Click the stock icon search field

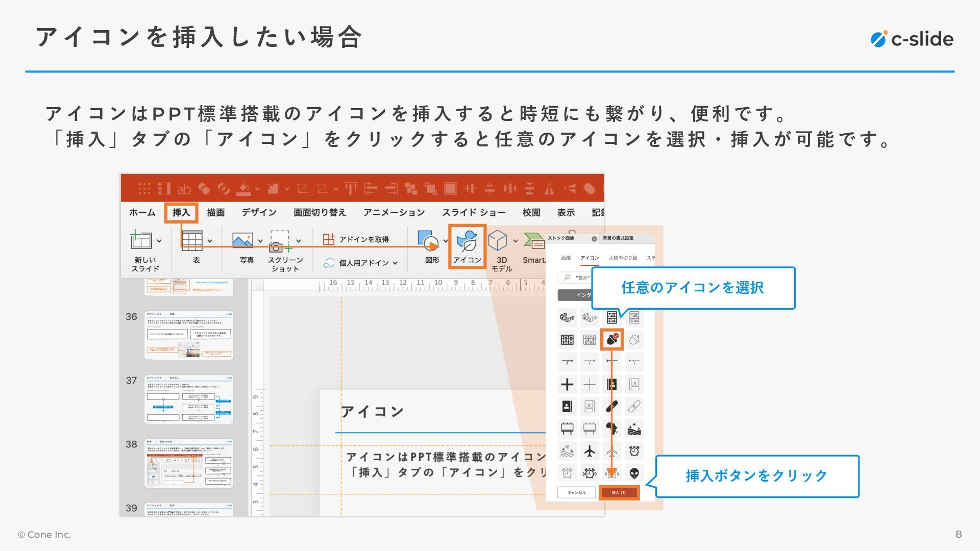point(576,278)
